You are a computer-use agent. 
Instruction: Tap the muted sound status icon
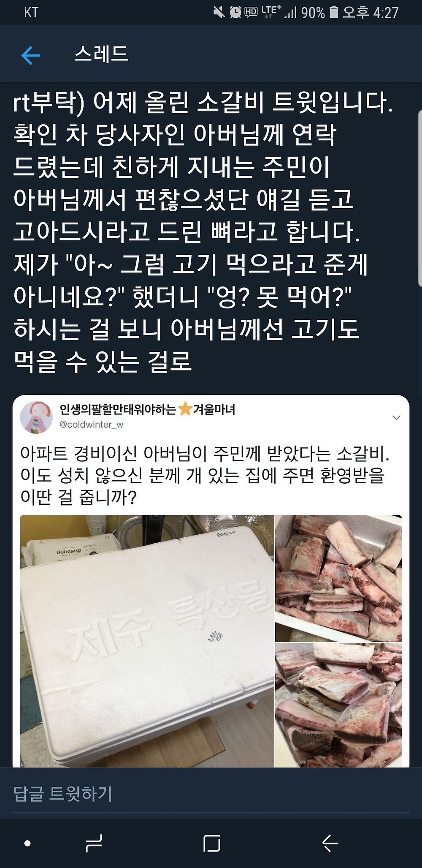pyautogui.click(x=219, y=12)
